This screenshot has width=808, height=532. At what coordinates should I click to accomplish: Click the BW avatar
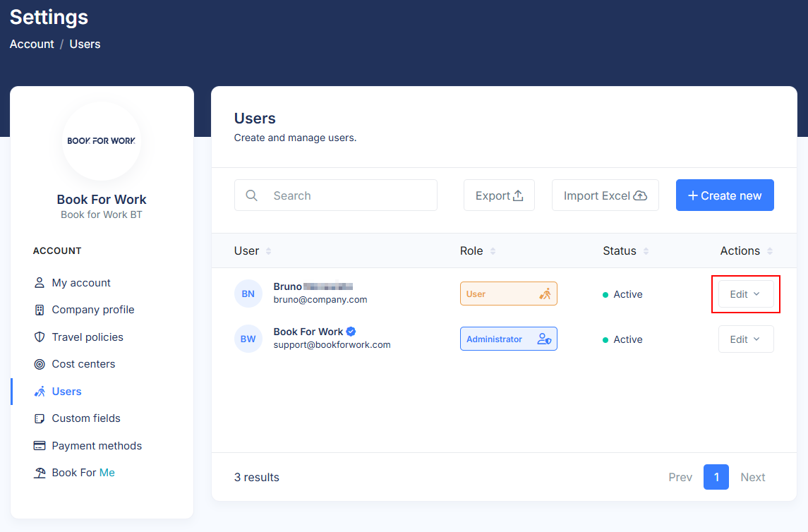pos(248,339)
